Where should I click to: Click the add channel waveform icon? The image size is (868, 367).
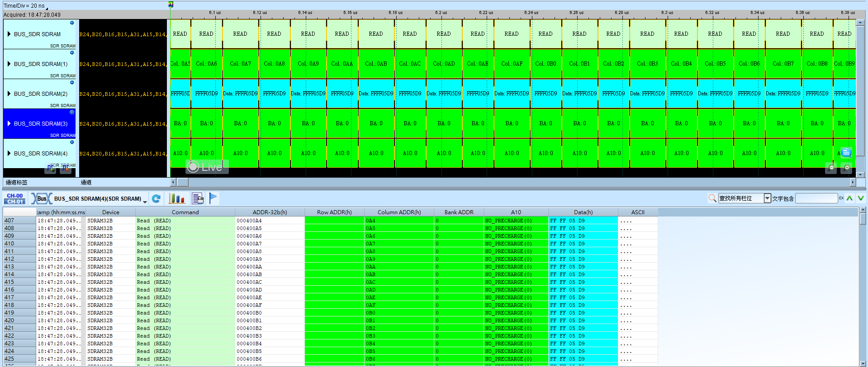pyautogui.click(x=50, y=168)
